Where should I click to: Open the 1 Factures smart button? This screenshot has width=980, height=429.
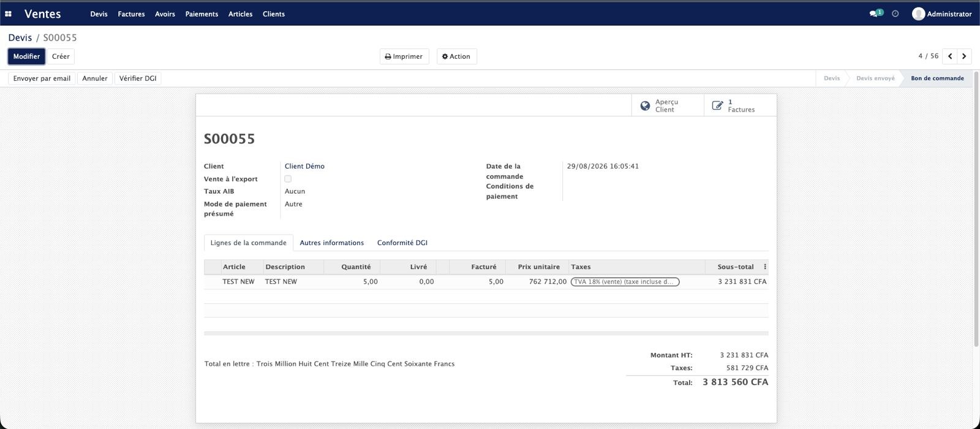[740, 105]
